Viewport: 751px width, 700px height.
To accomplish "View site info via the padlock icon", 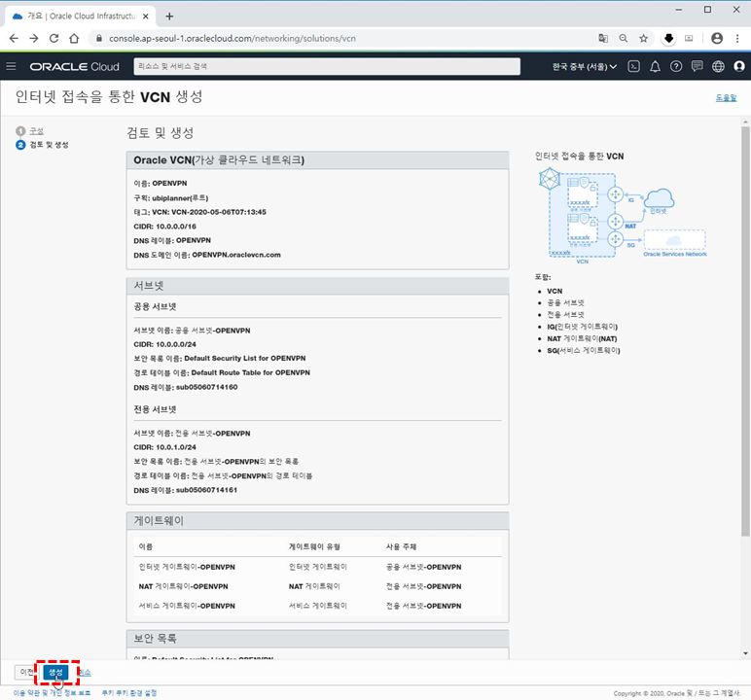I will (x=99, y=38).
